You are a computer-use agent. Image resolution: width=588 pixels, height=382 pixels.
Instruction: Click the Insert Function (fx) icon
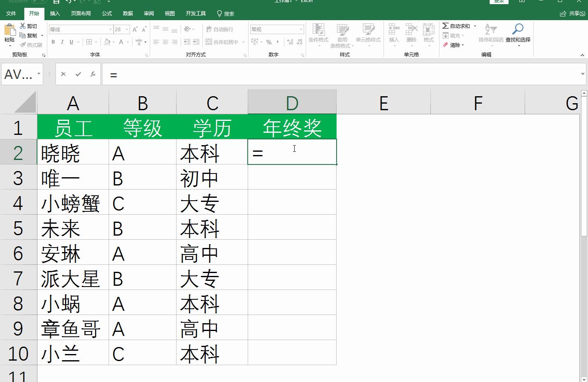click(93, 74)
